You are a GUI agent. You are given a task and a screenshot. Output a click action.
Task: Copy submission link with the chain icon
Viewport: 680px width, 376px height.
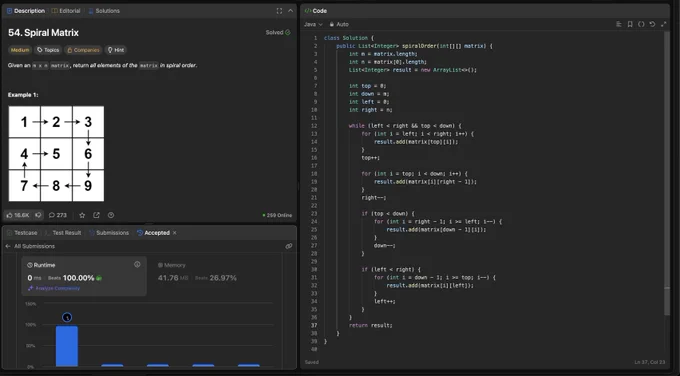pos(289,246)
